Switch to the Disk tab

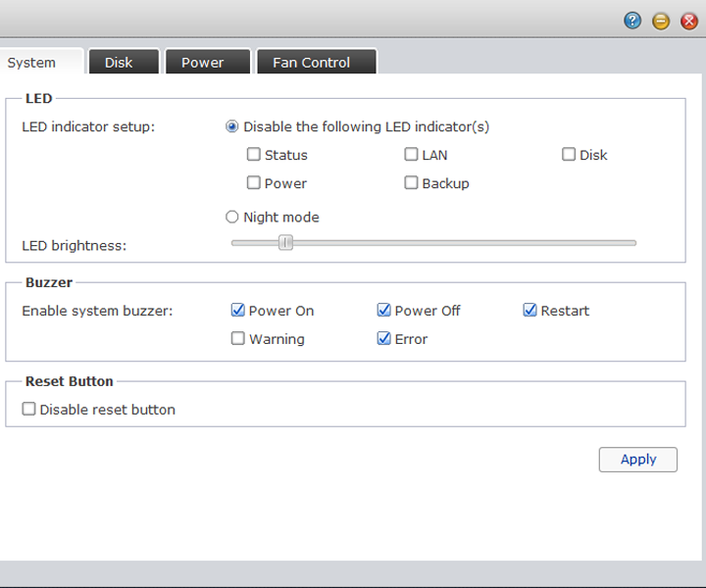119,62
